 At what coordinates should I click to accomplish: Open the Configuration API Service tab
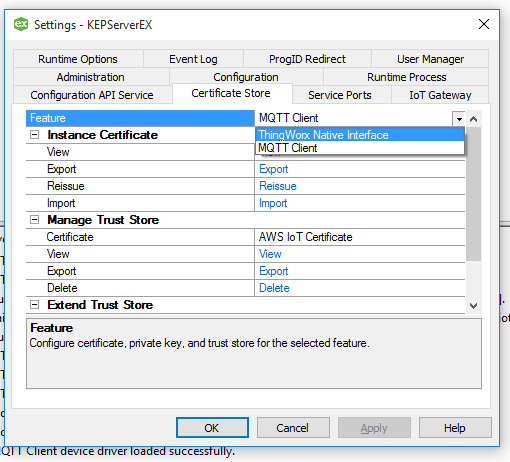[x=92, y=95]
